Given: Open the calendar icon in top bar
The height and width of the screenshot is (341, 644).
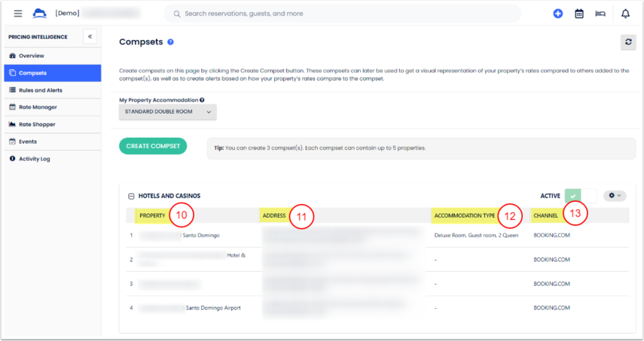Looking at the screenshot, I should [x=579, y=14].
